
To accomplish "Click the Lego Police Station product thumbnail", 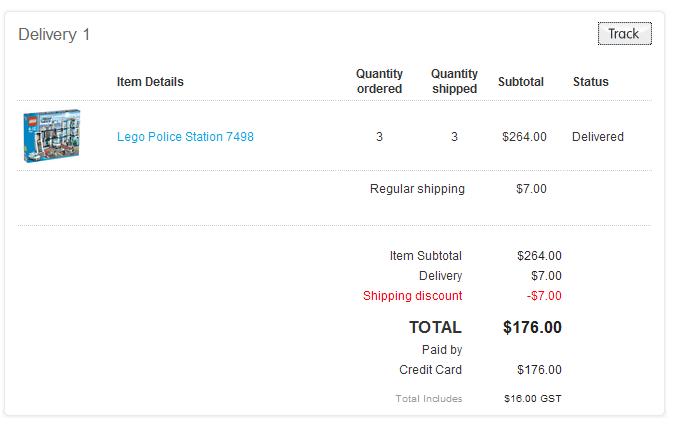I will pos(51,137).
